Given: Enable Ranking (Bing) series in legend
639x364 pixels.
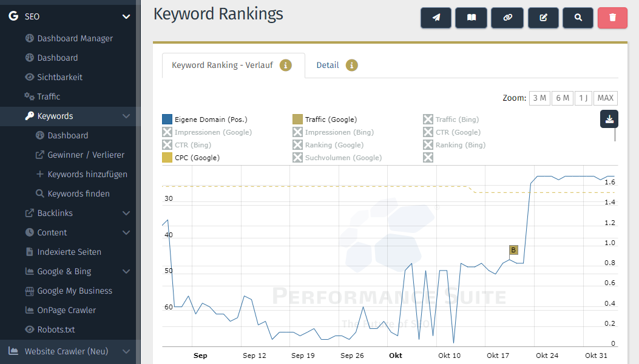Looking at the screenshot, I should [428, 145].
